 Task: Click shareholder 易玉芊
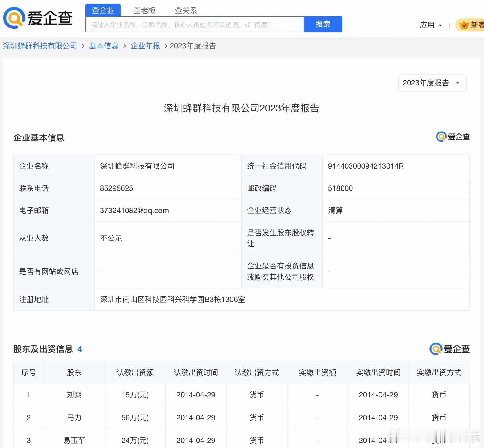point(74,440)
